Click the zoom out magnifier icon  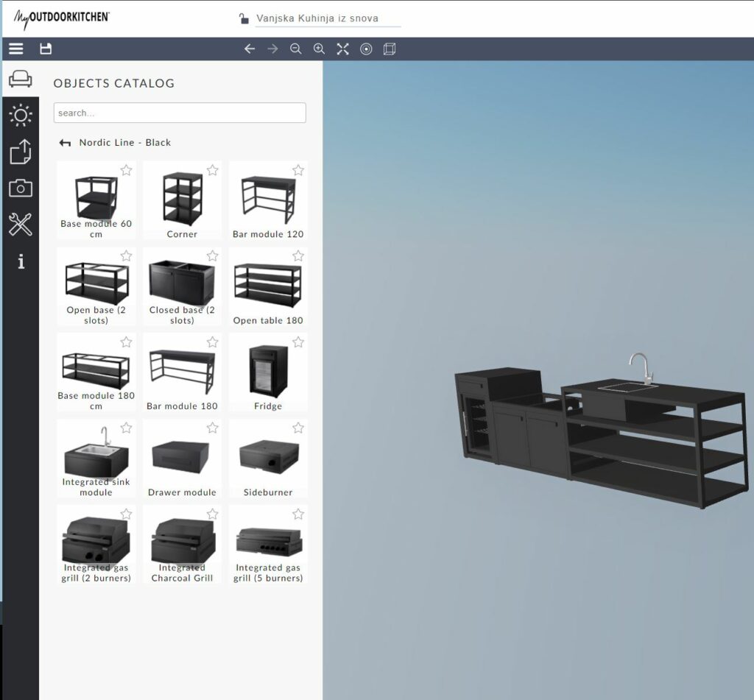(295, 49)
